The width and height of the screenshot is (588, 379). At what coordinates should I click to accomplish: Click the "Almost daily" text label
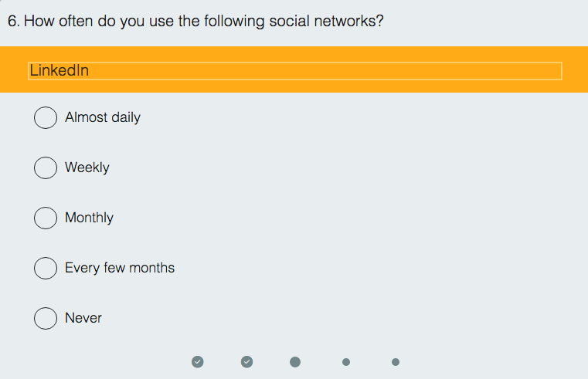click(x=103, y=117)
